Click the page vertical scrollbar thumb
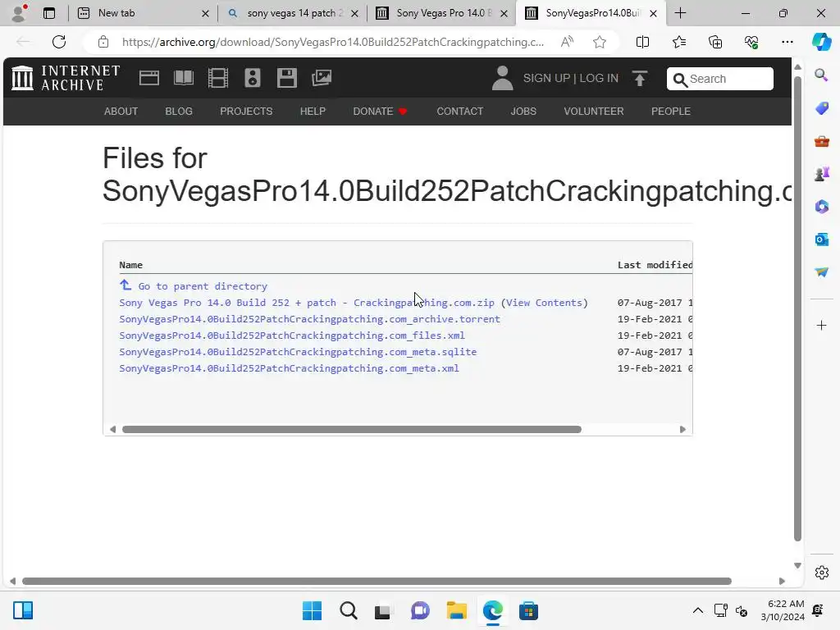Screen dimensions: 840x630 pyautogui.click(x=797, y=308)
